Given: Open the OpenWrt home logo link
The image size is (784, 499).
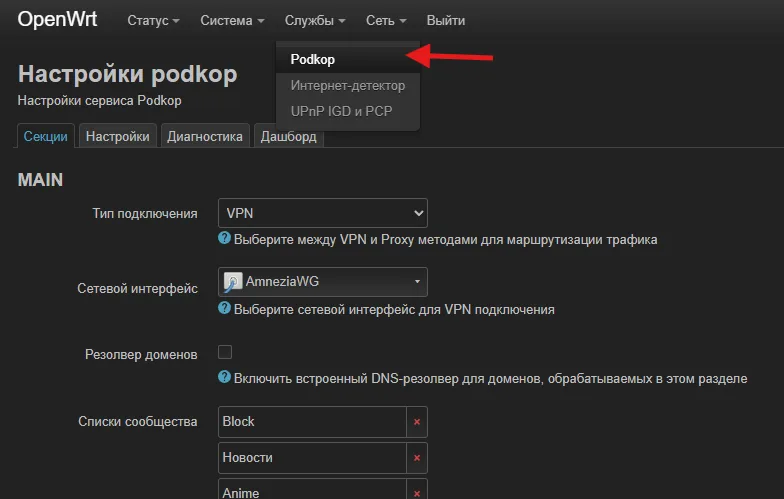Looking at the screenshot, I should coord(57,20).
